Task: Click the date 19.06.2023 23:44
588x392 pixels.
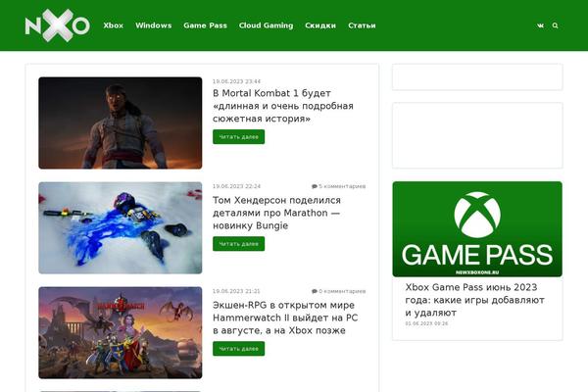Action: [x=236, y=81]
